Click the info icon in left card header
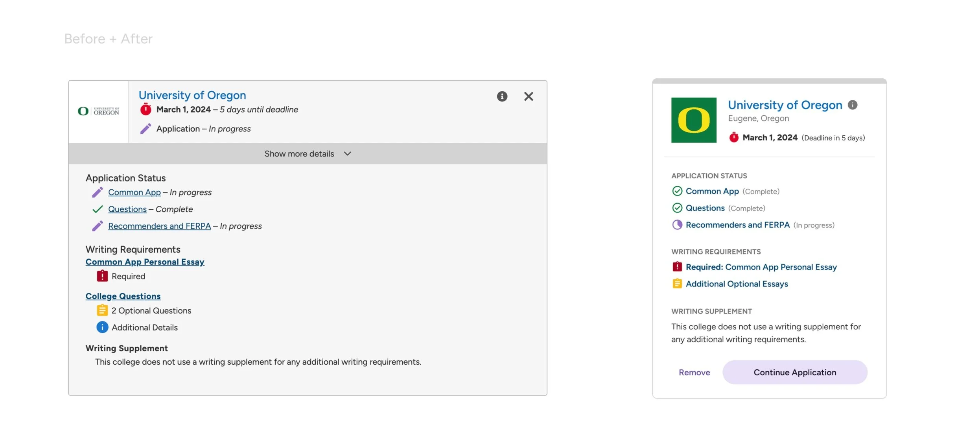The image size is (980, 443). click(x=502, y=96)
